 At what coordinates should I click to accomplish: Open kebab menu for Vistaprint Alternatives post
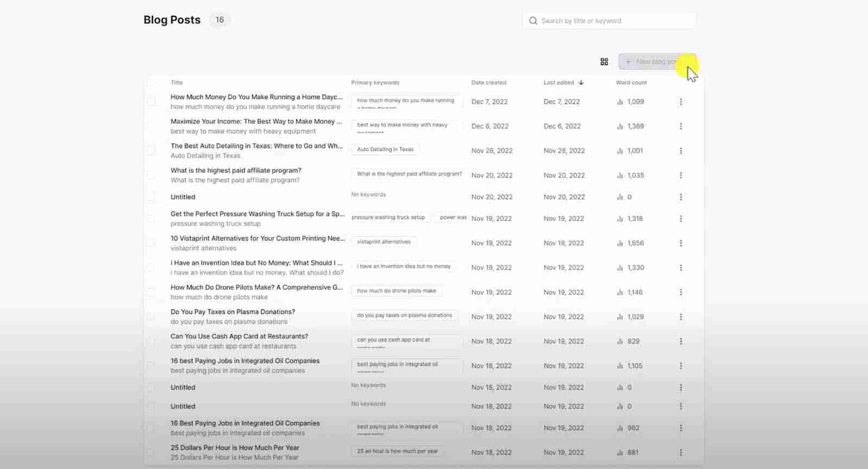tap(681, 243)
